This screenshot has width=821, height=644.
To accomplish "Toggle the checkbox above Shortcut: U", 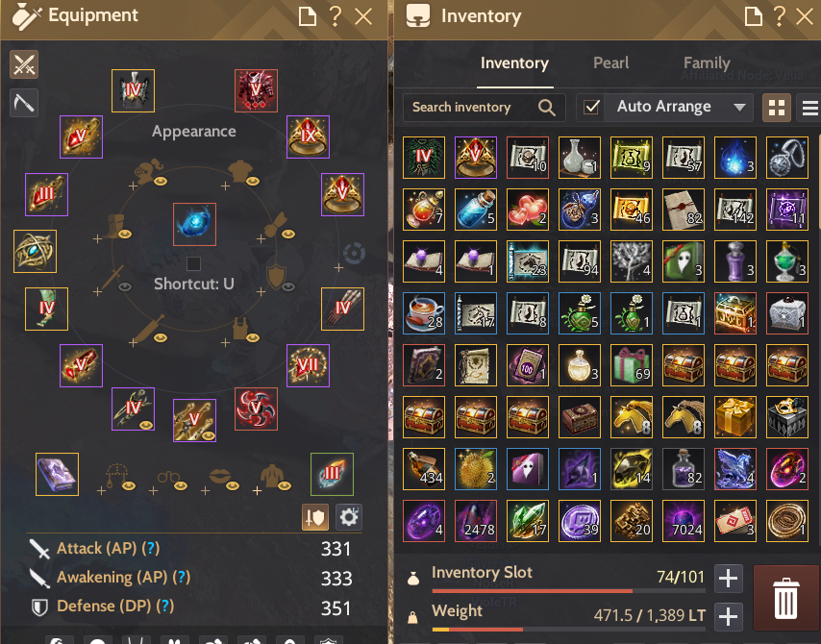I will point(194,263).
